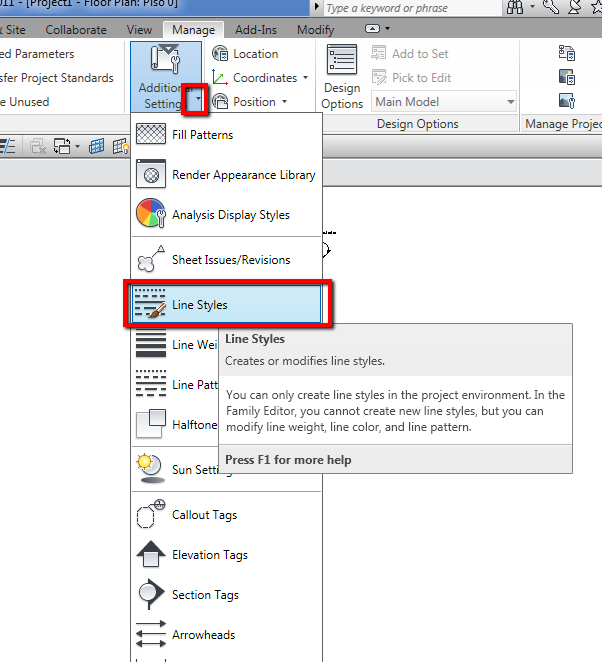Click the grid with lightbulb toolbar icon
602x662 pixels.
point(121,147)
